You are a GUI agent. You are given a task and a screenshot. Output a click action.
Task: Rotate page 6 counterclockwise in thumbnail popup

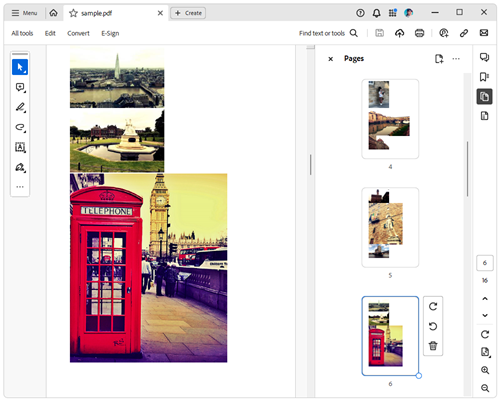click(433, 326)
